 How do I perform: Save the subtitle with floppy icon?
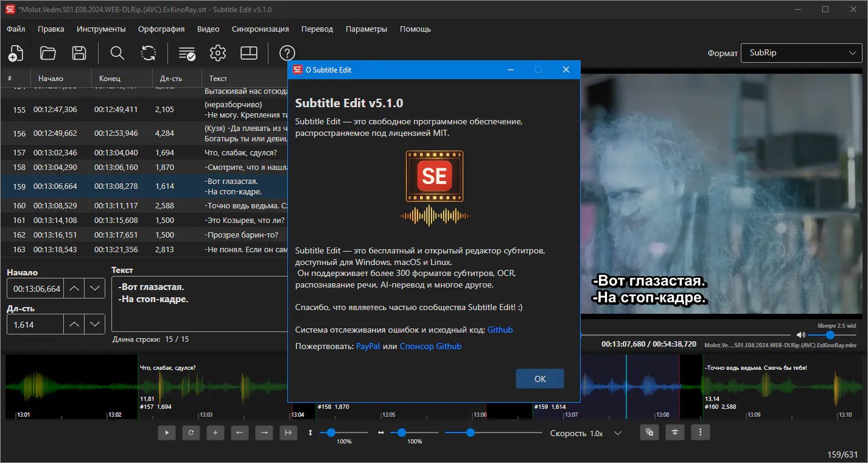pyautogui.click(x=79, y=53)
